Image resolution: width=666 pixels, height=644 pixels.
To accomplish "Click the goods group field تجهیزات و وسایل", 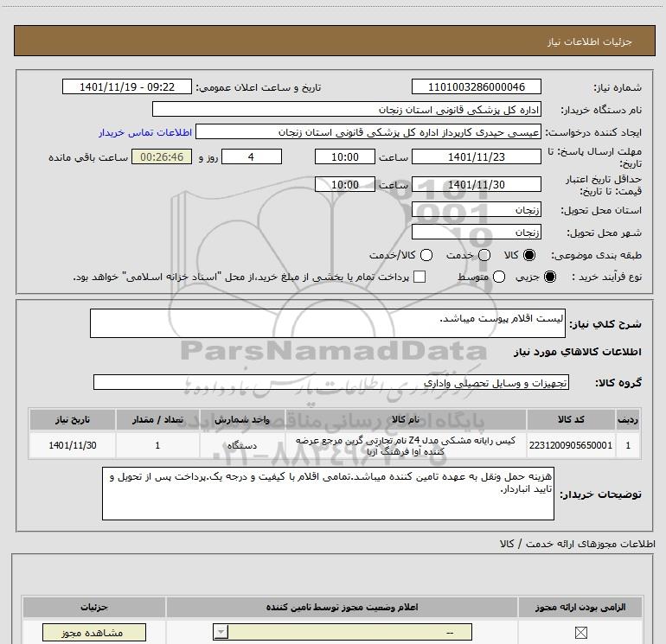I will pyautogui.click(x=331, y=382).
